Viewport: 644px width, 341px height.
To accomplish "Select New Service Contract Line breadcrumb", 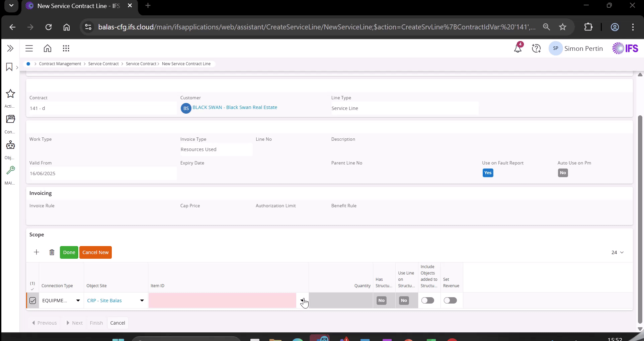I will 186,64.
